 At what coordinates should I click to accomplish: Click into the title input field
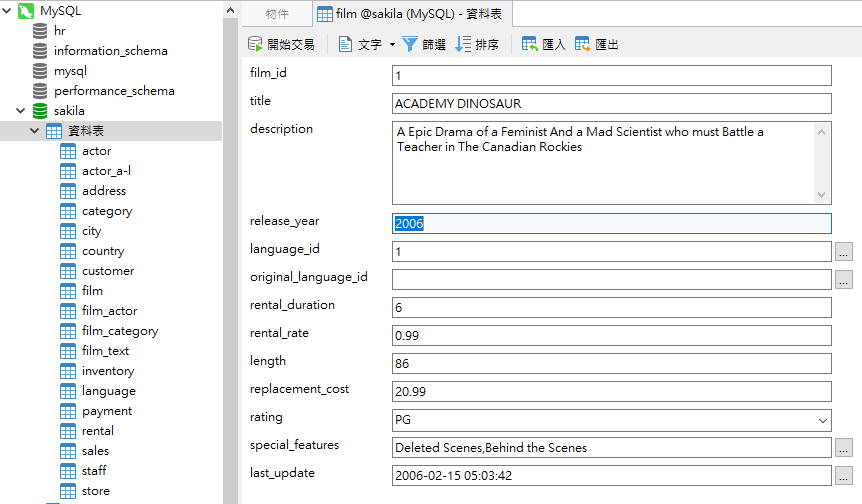611,104
